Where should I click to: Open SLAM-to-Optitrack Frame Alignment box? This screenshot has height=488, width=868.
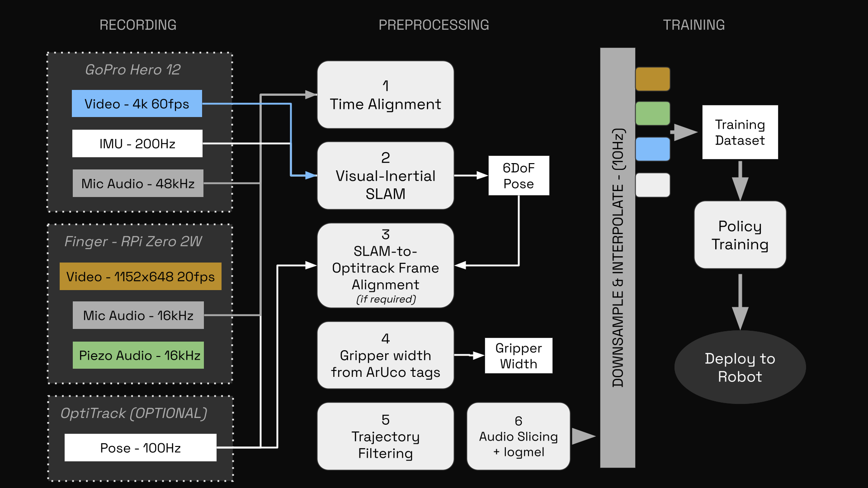pos(386,266)
